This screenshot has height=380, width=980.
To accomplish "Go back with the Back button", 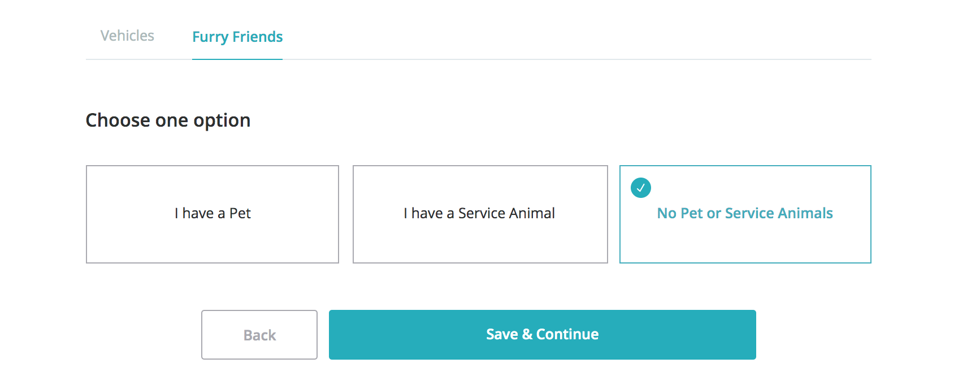I will (x=259, y=335).
